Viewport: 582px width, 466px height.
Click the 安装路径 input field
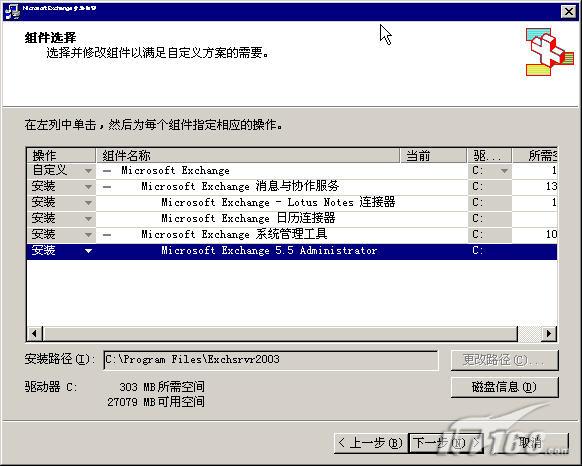(x=271, y=360)
